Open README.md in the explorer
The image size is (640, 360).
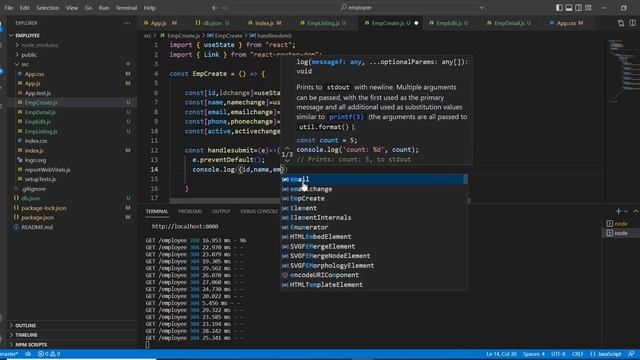[37, 227]
